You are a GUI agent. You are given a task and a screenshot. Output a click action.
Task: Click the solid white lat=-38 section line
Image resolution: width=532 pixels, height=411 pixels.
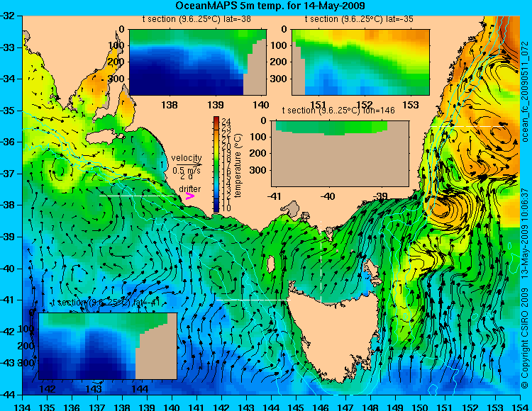(137, 196)
